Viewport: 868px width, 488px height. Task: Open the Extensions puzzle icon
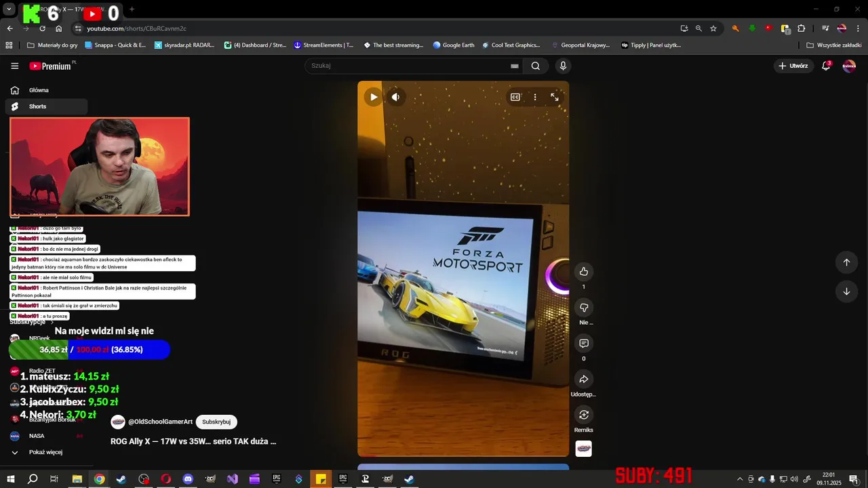coord(801,28)
